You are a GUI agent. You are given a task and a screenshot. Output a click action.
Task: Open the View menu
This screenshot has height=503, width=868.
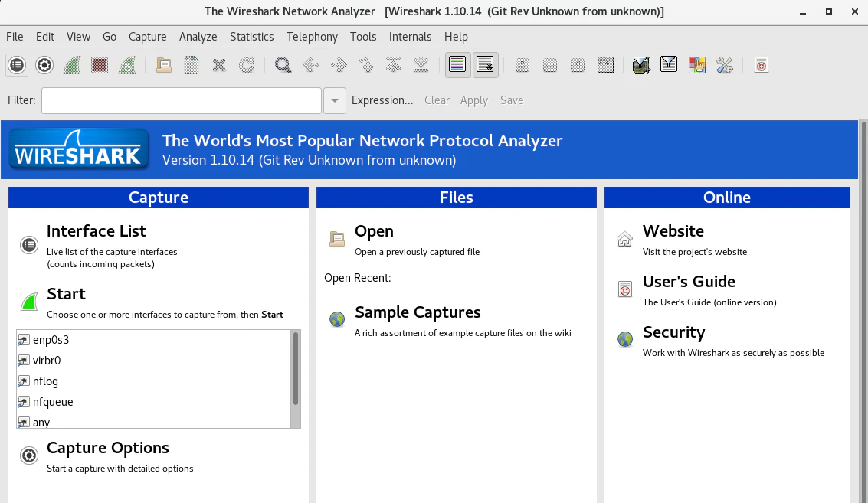click(x=79, y=37)
